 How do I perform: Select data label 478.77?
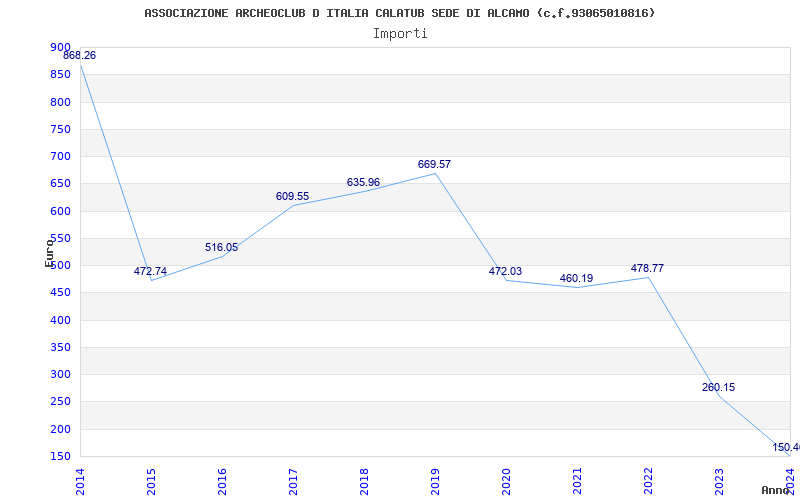coord(647,268)
